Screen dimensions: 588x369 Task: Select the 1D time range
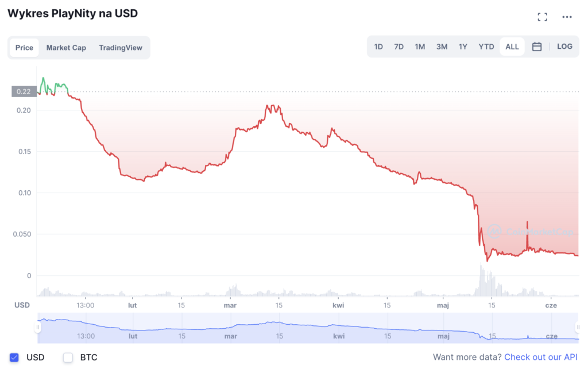378,47
